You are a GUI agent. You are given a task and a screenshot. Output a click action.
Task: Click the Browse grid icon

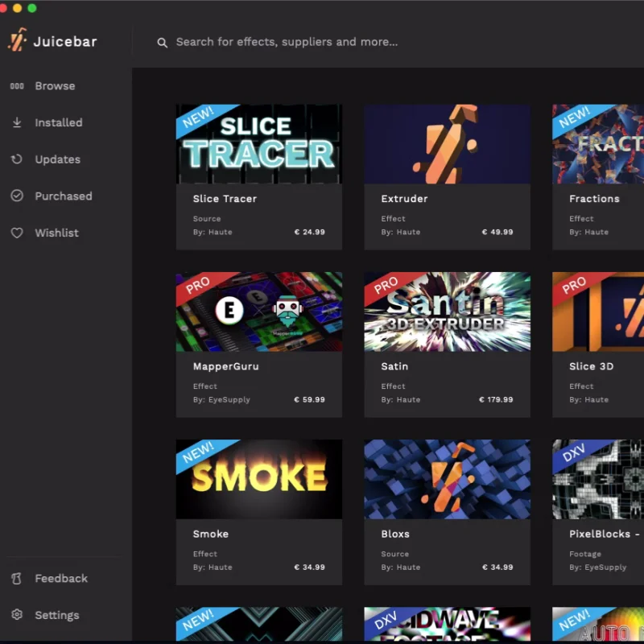pyautogui.click(x=17, y=86)
